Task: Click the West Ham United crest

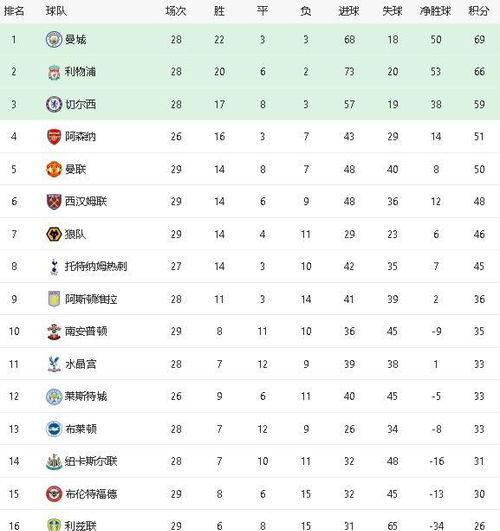Action: 54,201
